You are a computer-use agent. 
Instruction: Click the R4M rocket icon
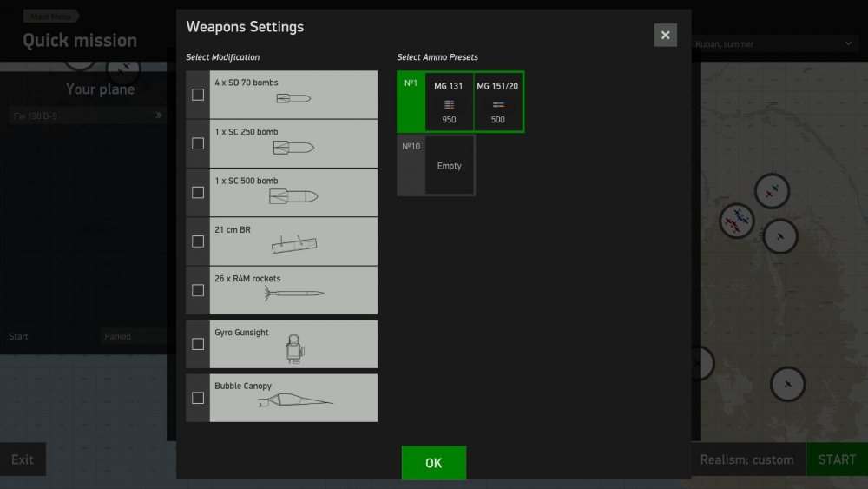pyautogui.click(x=294, y=293)
